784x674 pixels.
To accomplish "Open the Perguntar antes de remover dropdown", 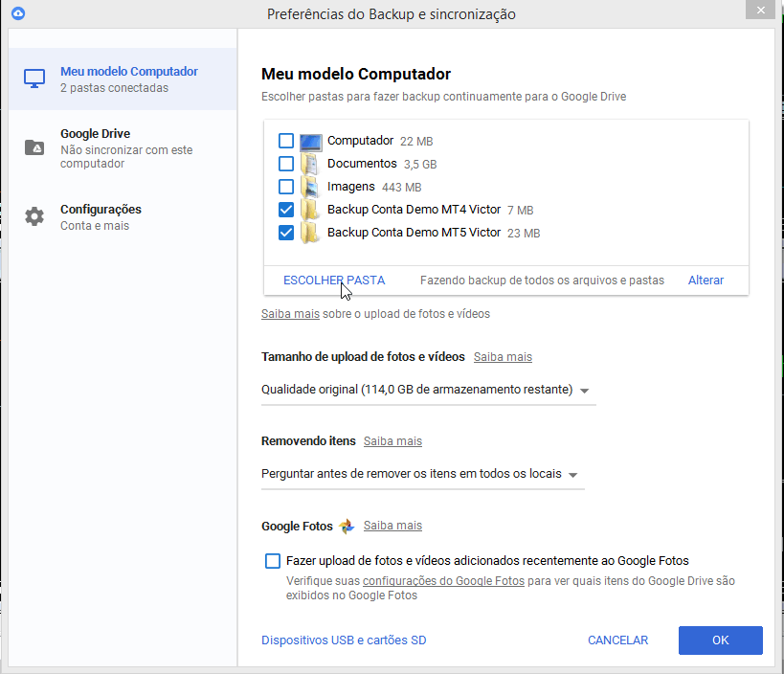I will [x=423, y=474].
